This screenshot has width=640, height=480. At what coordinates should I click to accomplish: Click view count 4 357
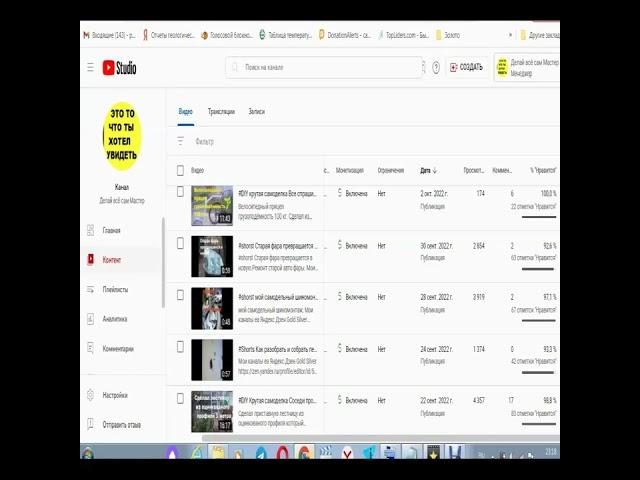pos(478,400)
